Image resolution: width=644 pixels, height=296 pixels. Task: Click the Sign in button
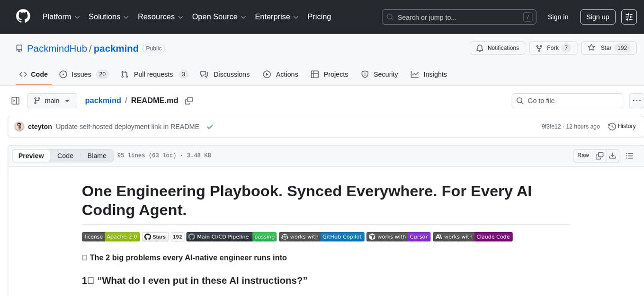[558, 17]
